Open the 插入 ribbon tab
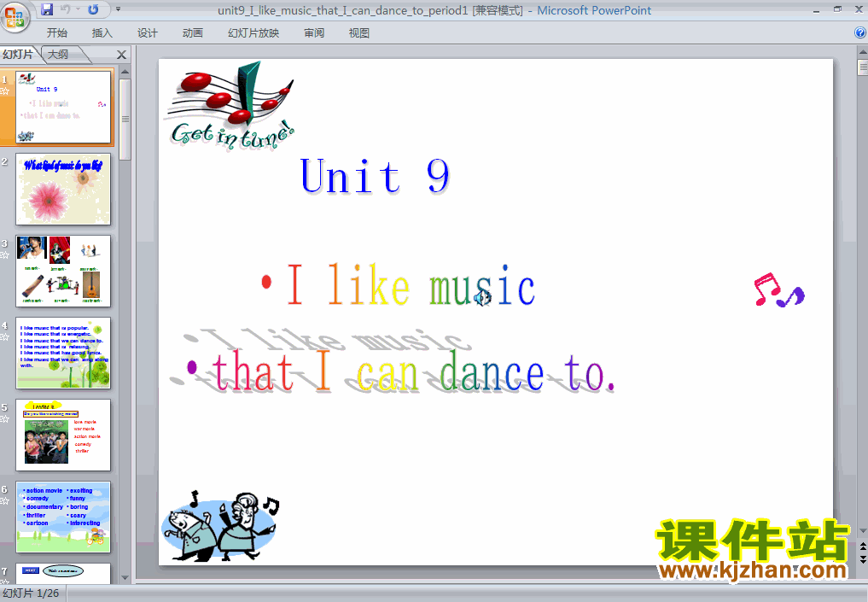The height and width of the screenshot is (602, 868). 102,33
